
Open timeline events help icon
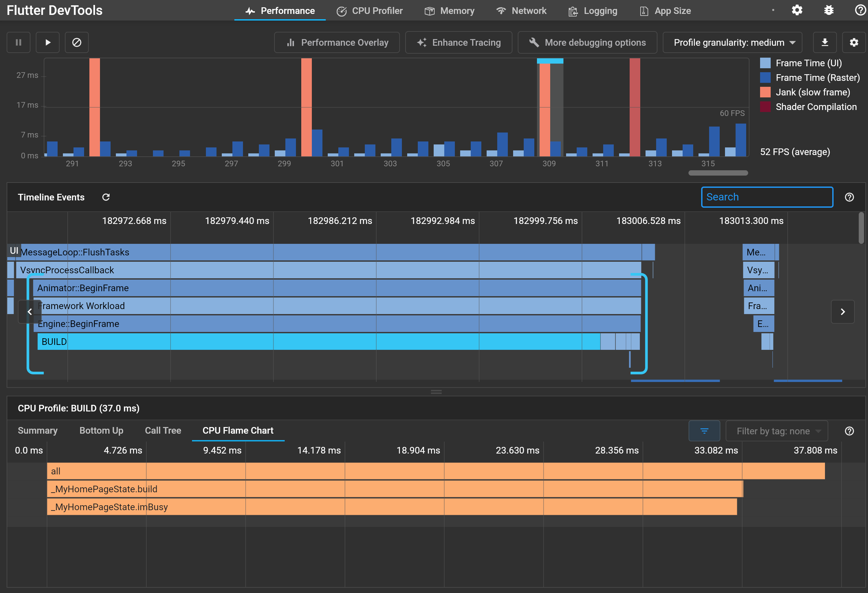tap(849, 197)
